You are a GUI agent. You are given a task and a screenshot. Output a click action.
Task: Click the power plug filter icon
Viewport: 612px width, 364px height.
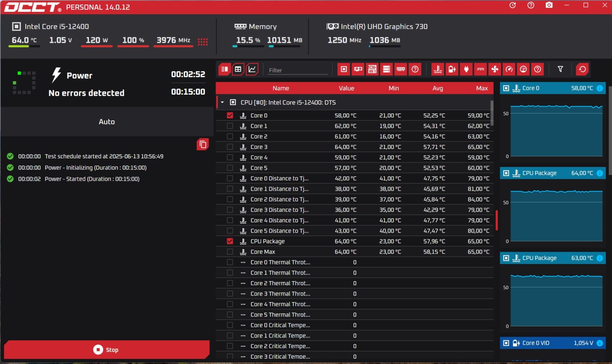(x=466, y=69)
